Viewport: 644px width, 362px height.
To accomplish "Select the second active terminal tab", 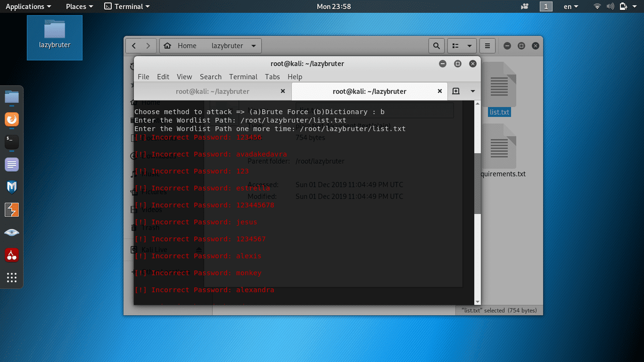I will [369, 91].
